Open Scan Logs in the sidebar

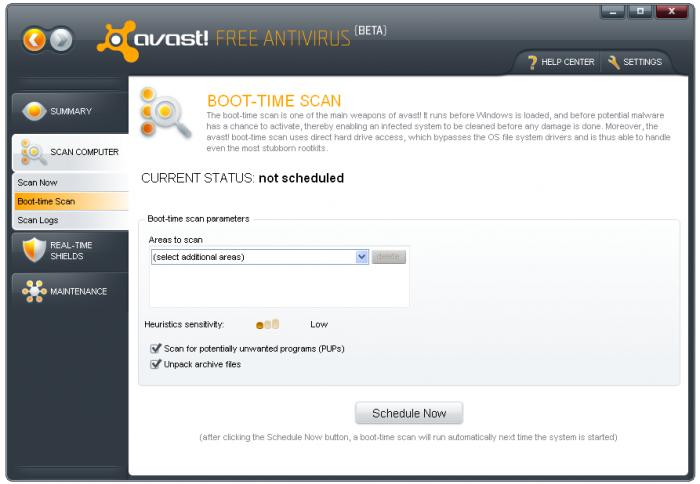pos(71,220)
